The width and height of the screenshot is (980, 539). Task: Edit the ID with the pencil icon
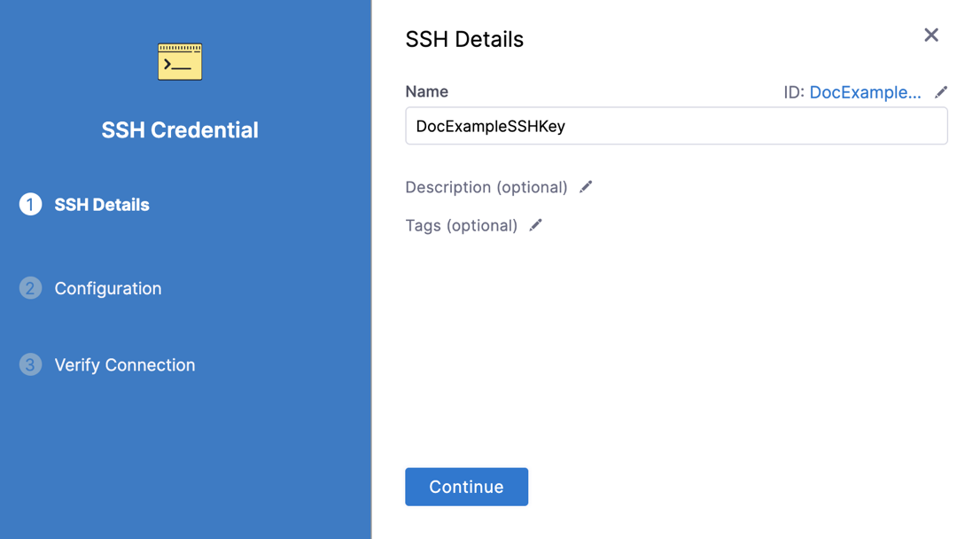click(x=941, y=92)
